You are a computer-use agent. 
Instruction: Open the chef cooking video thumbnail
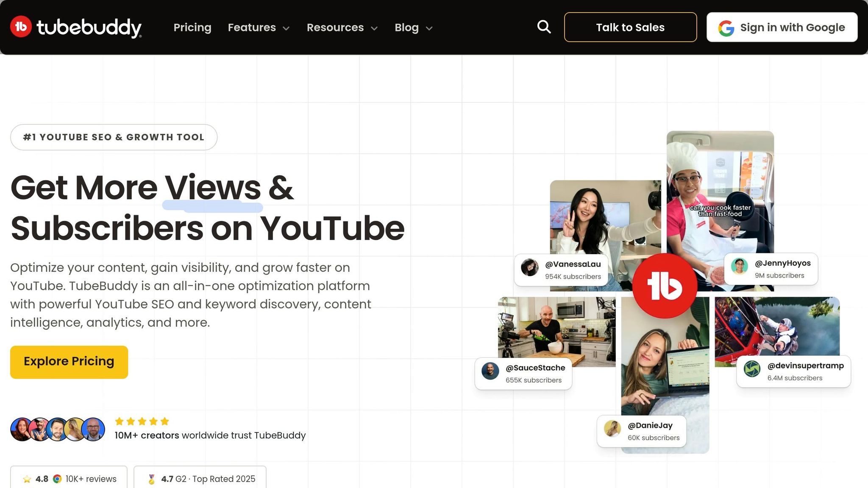click(720, 211)
